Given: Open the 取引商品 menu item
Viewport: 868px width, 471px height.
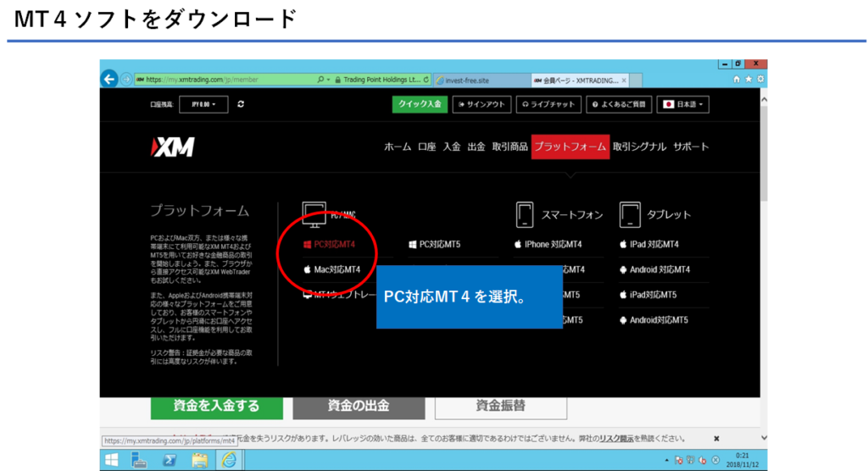Looking at the screenshot, I should click(509, 147).
